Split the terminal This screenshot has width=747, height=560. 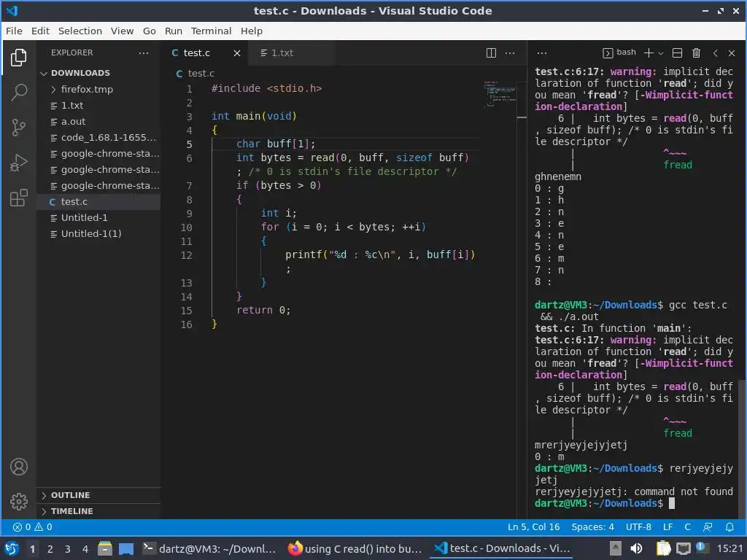point(677,52)
